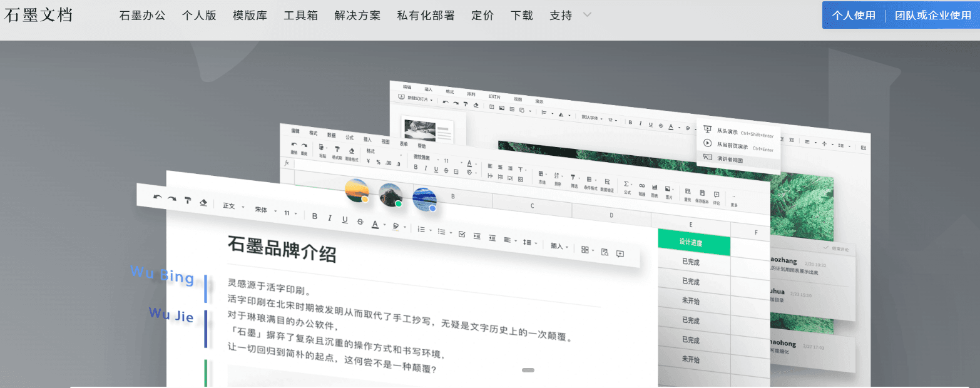The width and height of the screenshot is (980, 388).
Task: Click the 个人使用 button
Action: click(854, 16)
